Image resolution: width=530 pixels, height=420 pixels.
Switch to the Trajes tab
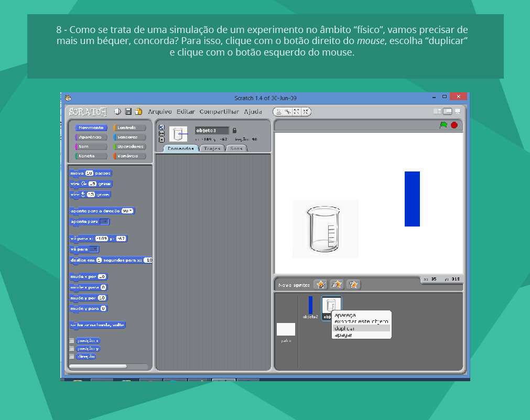(x=212, y=148)
